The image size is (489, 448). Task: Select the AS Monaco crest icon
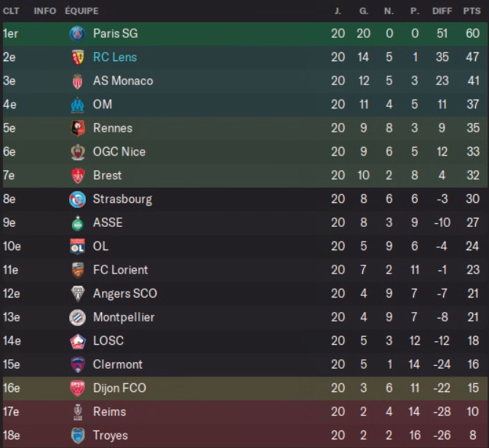77,81
